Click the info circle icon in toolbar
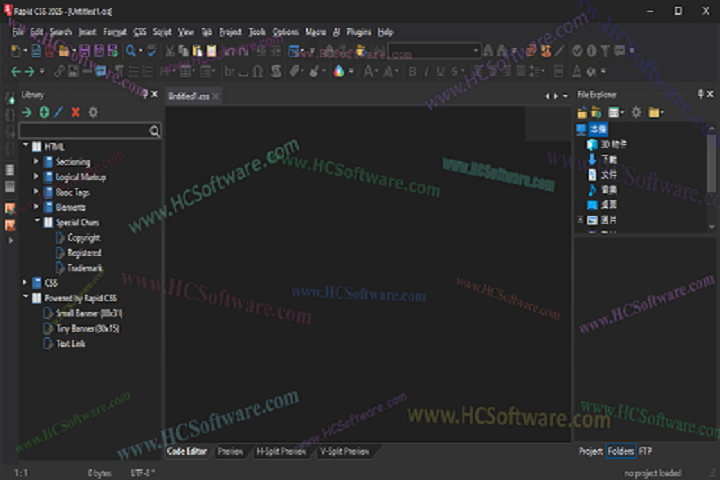The image size is (720, 480). [x=591, y=51]
